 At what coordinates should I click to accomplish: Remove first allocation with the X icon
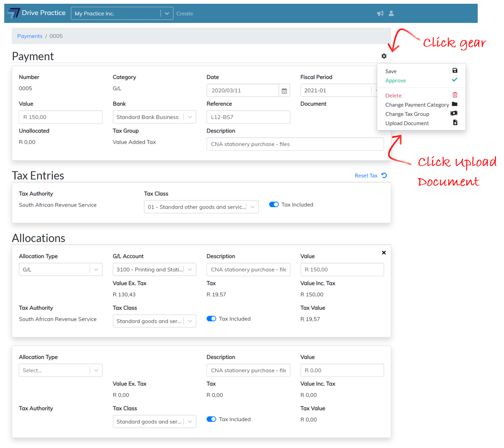384,253
